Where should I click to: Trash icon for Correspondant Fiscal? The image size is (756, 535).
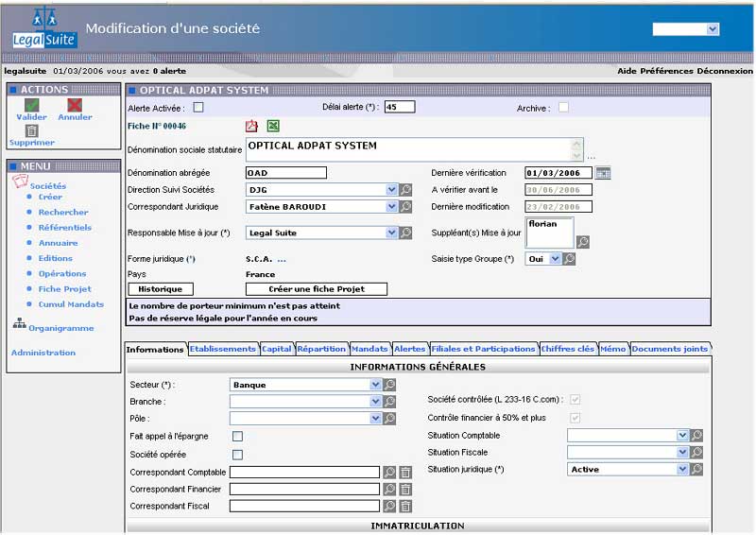coord(406,506)
